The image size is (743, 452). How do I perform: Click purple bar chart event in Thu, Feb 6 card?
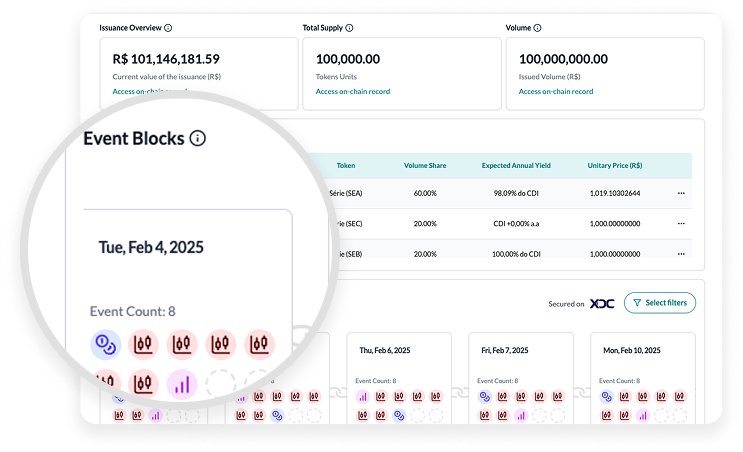363,397
